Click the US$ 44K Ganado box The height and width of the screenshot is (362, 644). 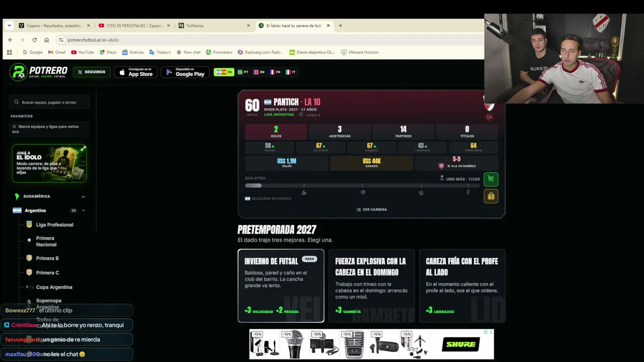point(371,163)
